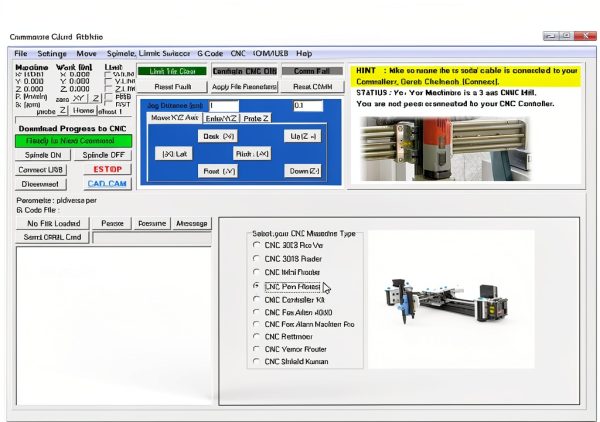This screenshot has height=422, width=600.
Task: Zero the XY work coordinates
Action: point(79,98)
